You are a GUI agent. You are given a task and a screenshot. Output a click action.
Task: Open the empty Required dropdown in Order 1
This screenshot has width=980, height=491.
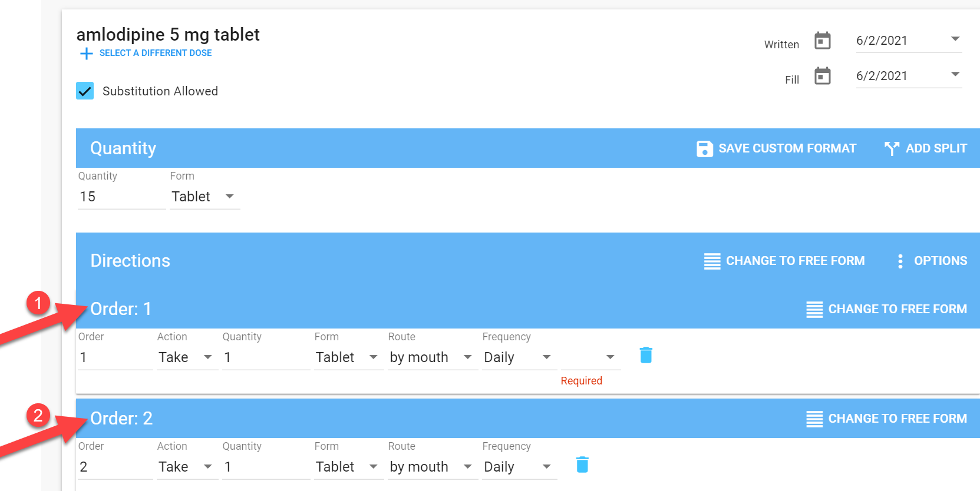tap(590, 357)
